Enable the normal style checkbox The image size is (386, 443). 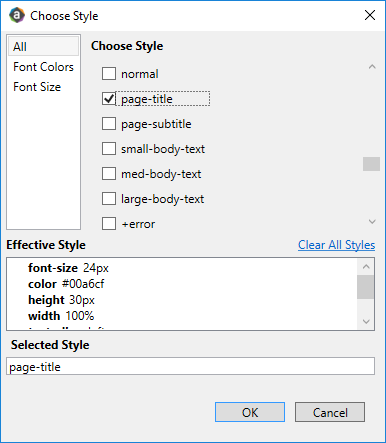pyautogui.click(x=109, y=74)
